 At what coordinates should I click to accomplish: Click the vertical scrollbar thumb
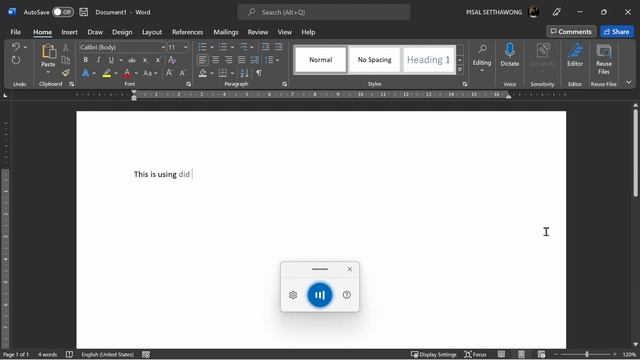pyautogui.click(x=636, y=153)
